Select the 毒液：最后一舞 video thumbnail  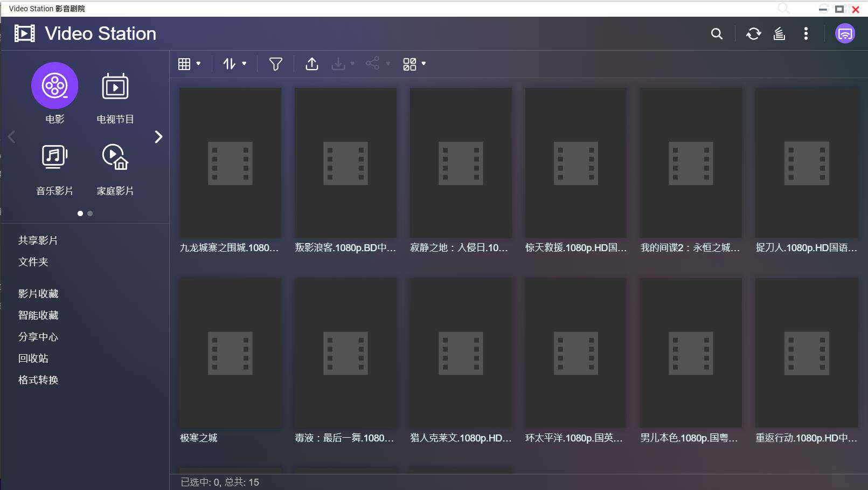pyautogui.click(x=345, y=353)
